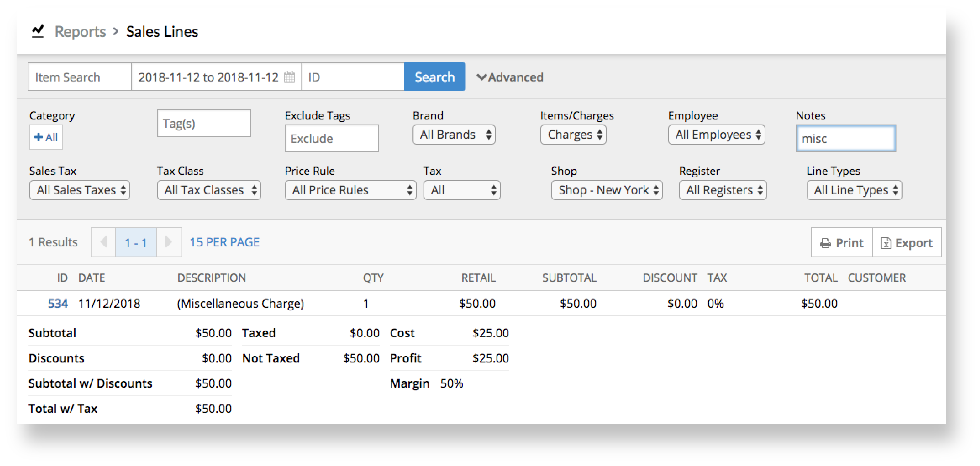
Task: Sort by the DATE column header
Action: (91, 278)
